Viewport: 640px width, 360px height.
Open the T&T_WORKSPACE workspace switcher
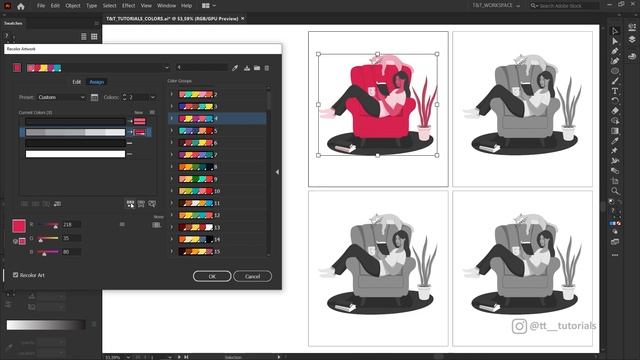pyautogui.click(x=496, y=5)
